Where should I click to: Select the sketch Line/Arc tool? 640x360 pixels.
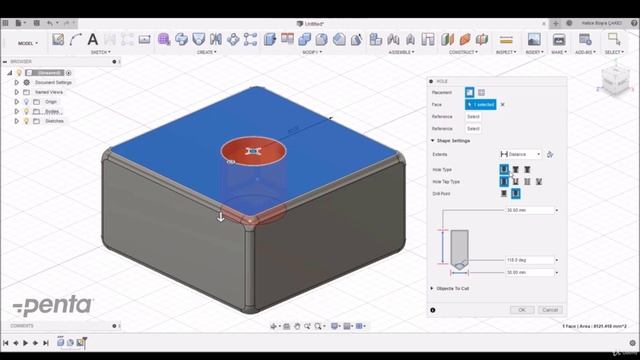tap(76, 40)
